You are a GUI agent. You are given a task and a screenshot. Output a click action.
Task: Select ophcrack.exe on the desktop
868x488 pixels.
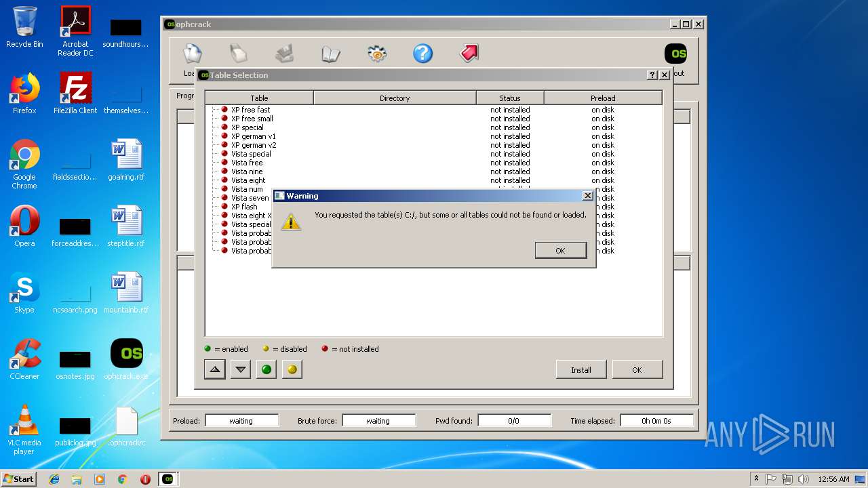click(x=126, y=359)
